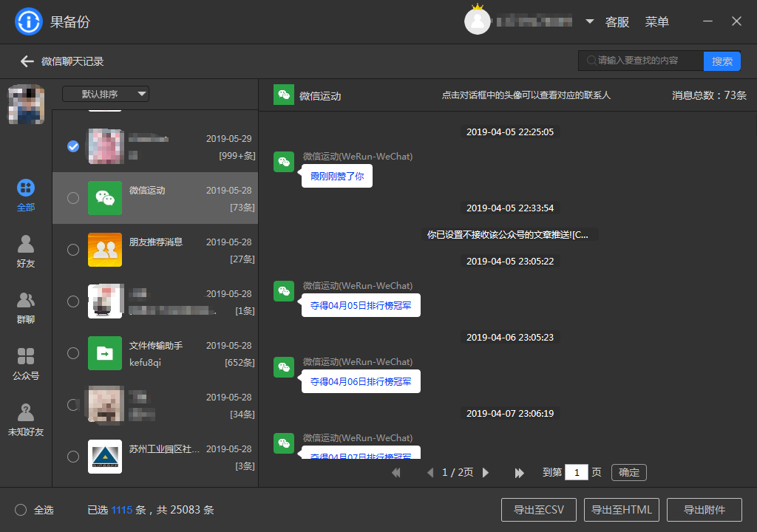
Task: Click the profile picture in the sidebar
Action: click(26, 104)
